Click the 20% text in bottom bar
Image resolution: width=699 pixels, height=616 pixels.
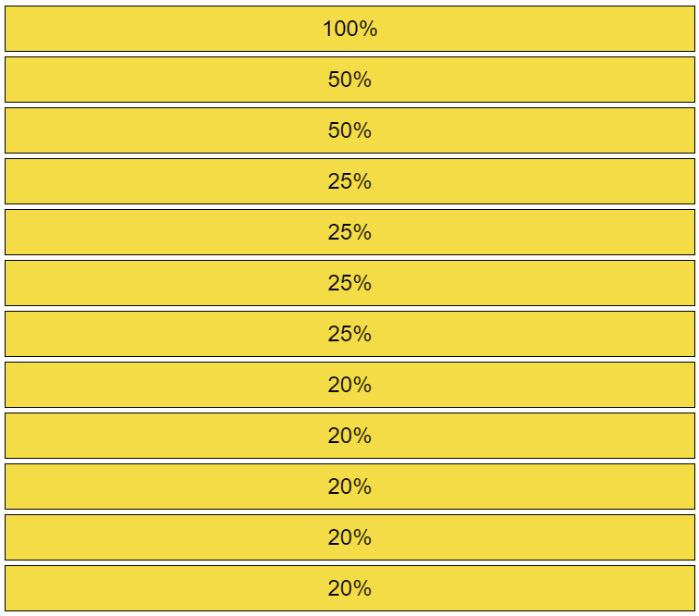point(349,588)
